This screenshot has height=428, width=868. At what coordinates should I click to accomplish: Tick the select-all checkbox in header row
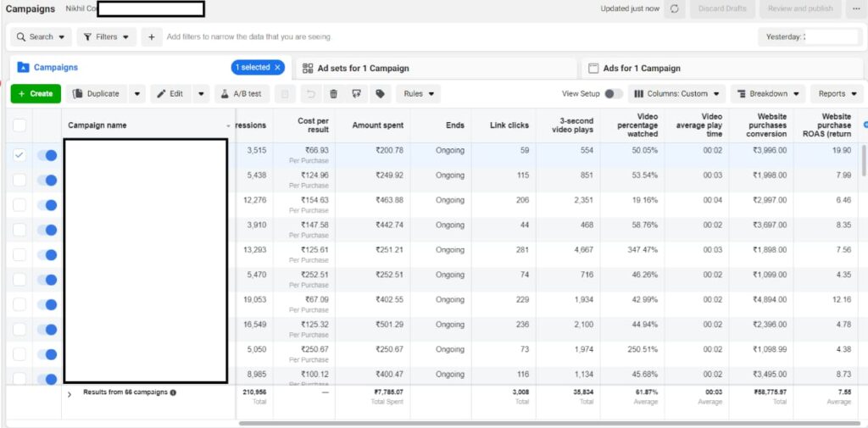(19, 125)
